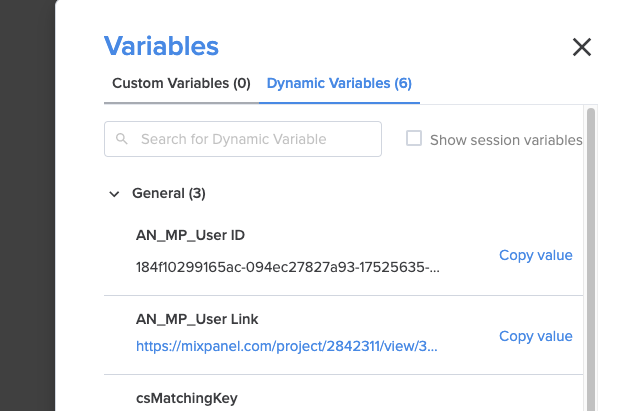
Task: Click the Show session variables label text
Action: (506, 140)
